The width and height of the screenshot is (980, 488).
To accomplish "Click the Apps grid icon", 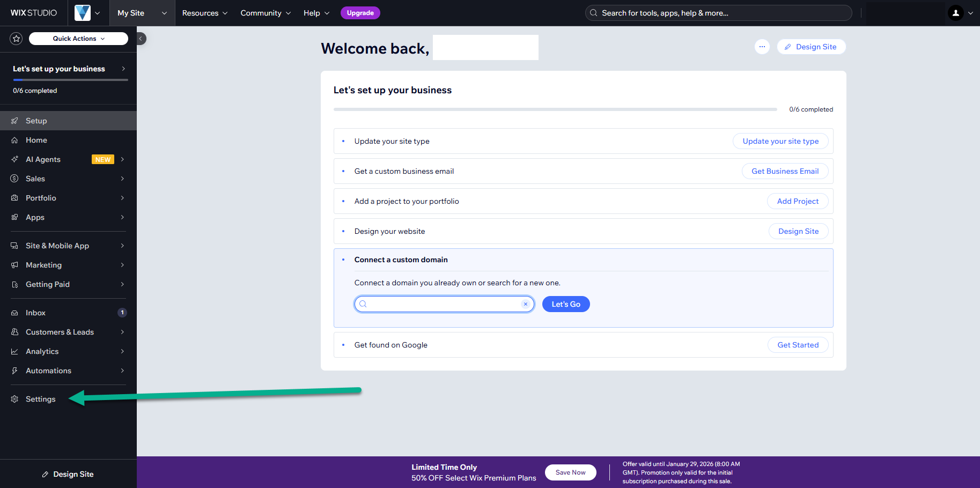I will click(x=14, y=217).
